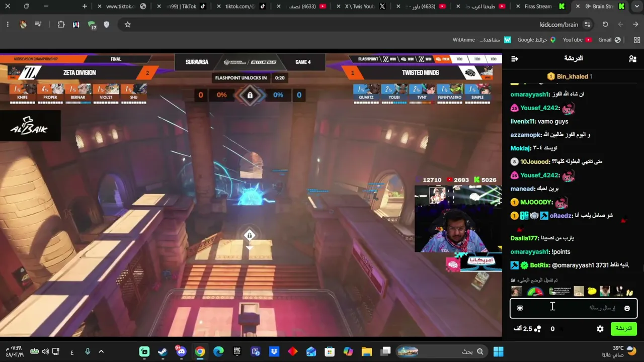644x362 pixels.
Task: Switch to the Firas Stream tab
Action: click(540, 6)
